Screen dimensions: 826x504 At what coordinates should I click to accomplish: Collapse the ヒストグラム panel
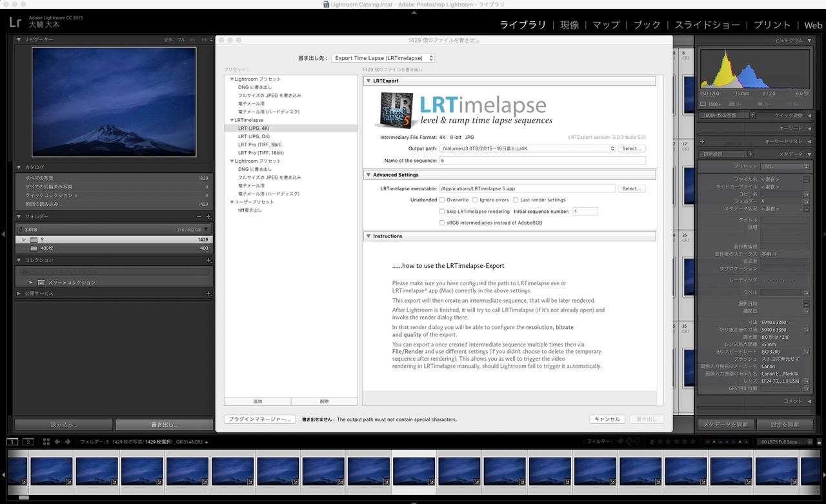809,40
